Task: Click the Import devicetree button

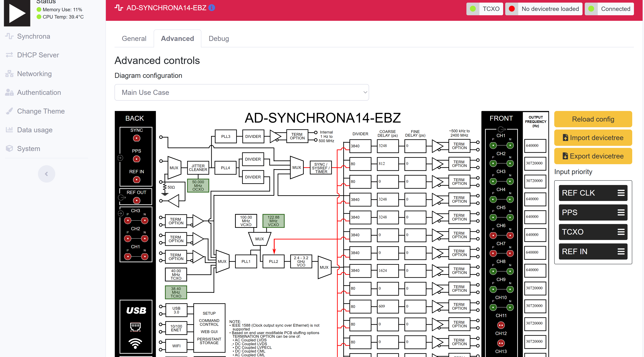Action: click(x=593, y=138)
